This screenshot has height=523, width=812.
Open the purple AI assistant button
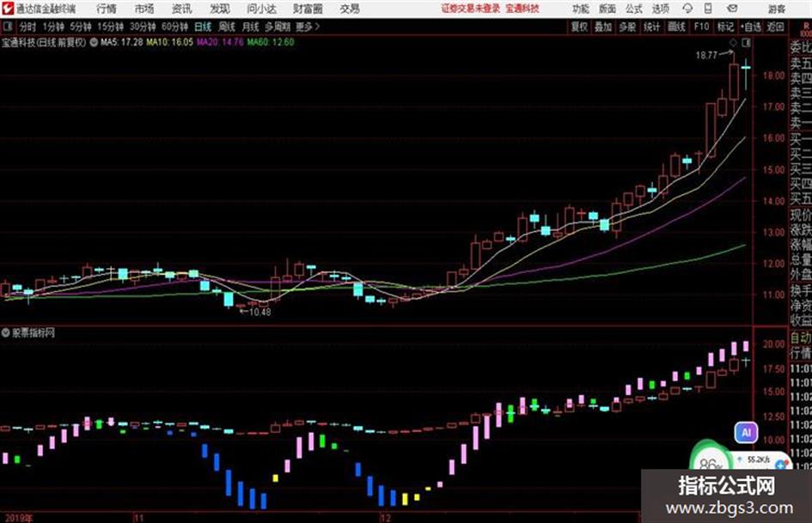[746, 432]
